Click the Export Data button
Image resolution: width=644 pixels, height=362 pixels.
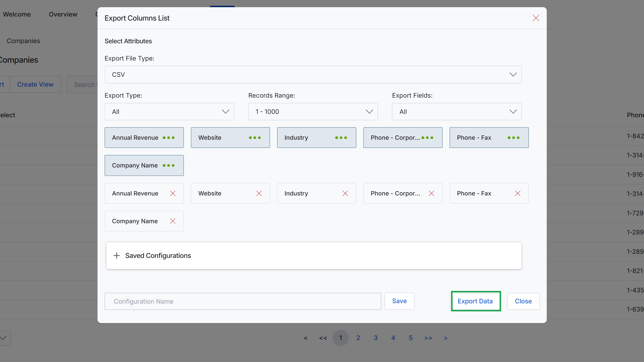pos(476,301)
